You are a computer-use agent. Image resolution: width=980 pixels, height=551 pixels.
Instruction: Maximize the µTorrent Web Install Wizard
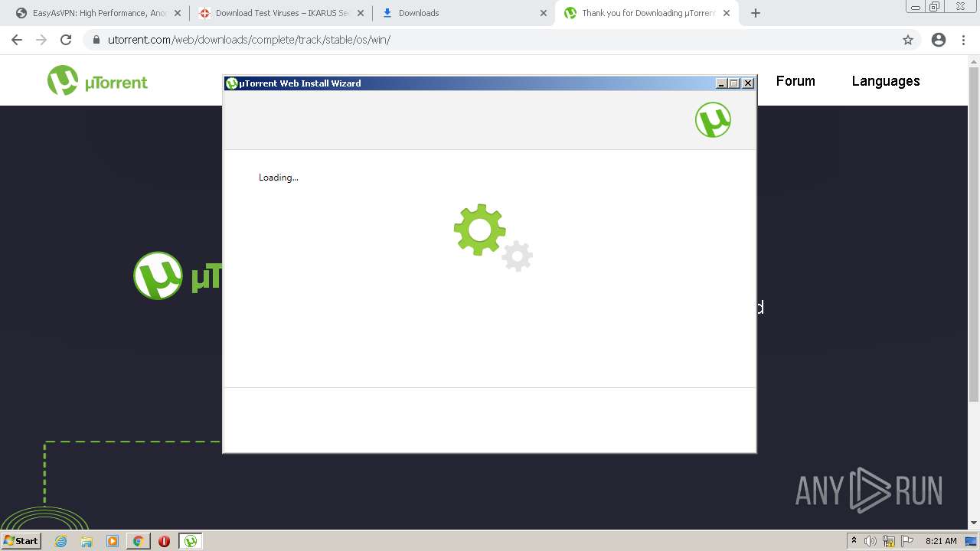pos(734,83)
